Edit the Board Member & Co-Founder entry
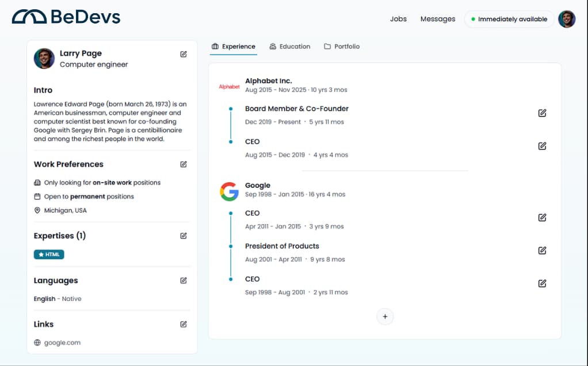 pos(541,113)
